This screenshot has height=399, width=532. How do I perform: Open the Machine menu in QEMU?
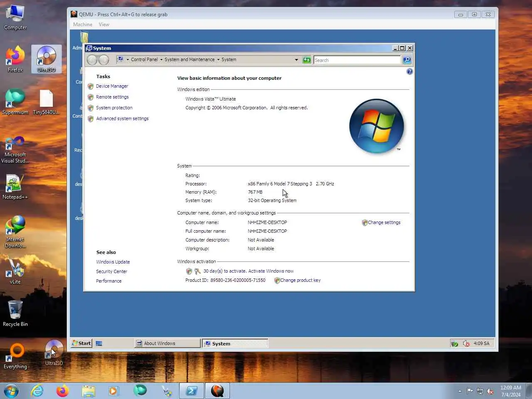(x=83, y=25)
